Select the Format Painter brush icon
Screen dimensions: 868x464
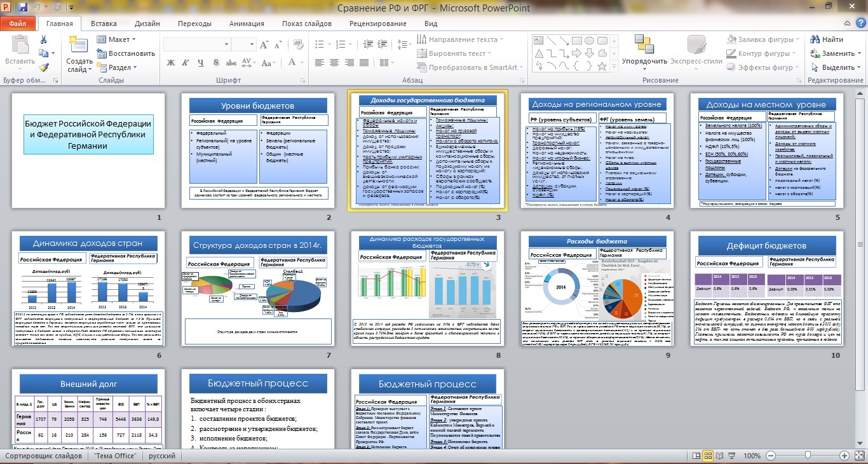coord(43,67)
